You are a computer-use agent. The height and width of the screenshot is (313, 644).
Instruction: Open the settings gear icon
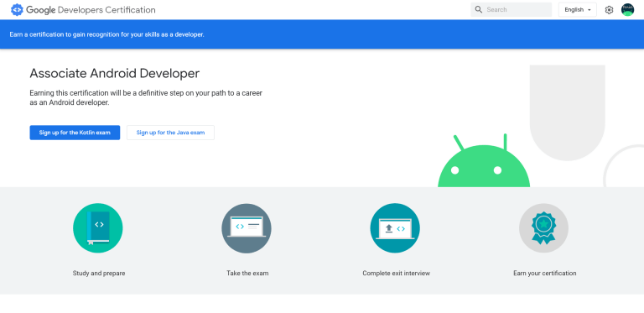pos(609,10)
